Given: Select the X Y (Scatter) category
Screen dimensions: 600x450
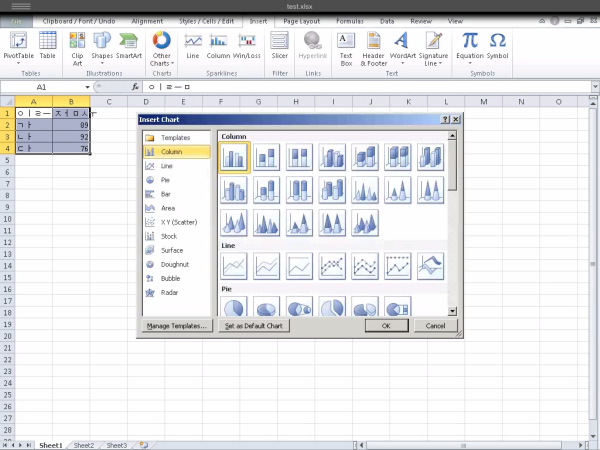Looking at the screenshot, I should [x=176, y=222].
